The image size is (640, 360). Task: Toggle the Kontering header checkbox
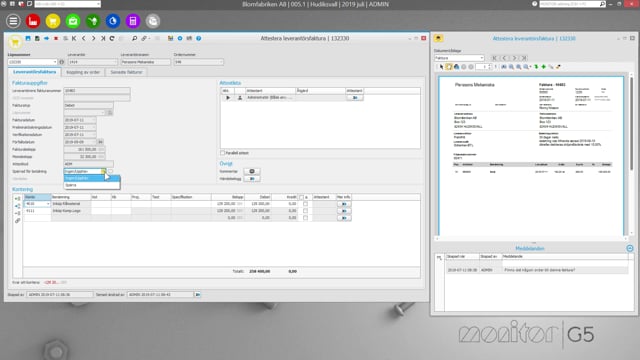point(302,197)
